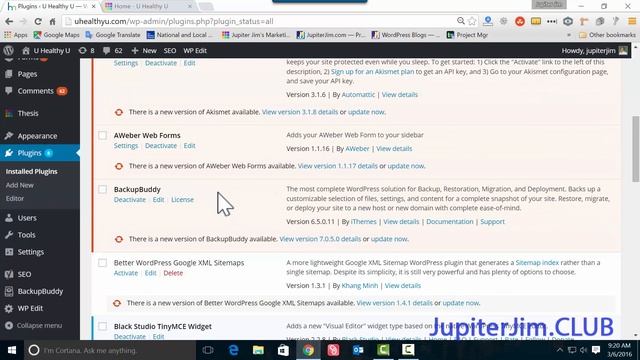Open Chrome menu hamburger icon
Image resolution: width=640 pixels, height=360 pixels.
632,21
